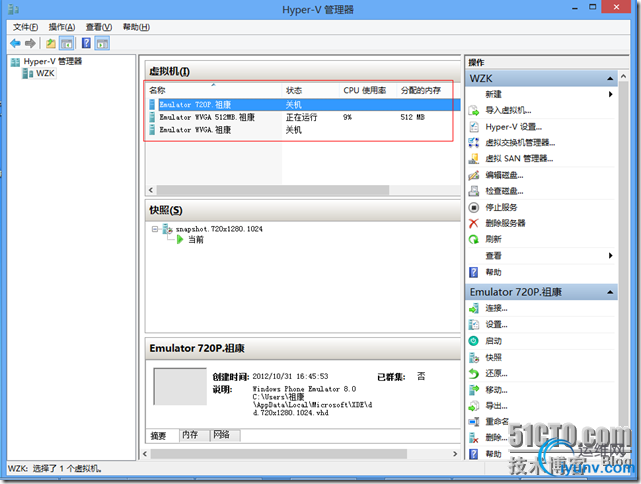This screenshot has width=641, height=484.
Task: Click the 快照 snapshot action icon
Action: 473,357
